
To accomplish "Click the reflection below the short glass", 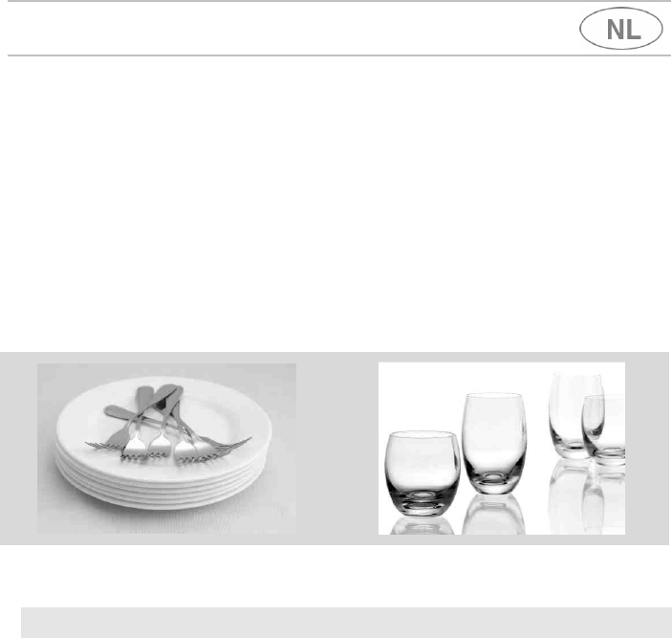I will tap(423, 526).
